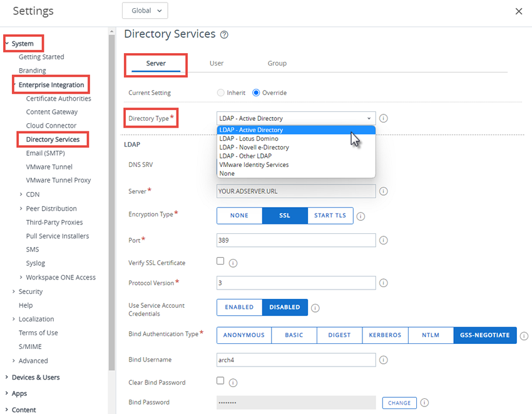Set Encryption Type to SSL
The image size is (532, 414).
point(285,216)
